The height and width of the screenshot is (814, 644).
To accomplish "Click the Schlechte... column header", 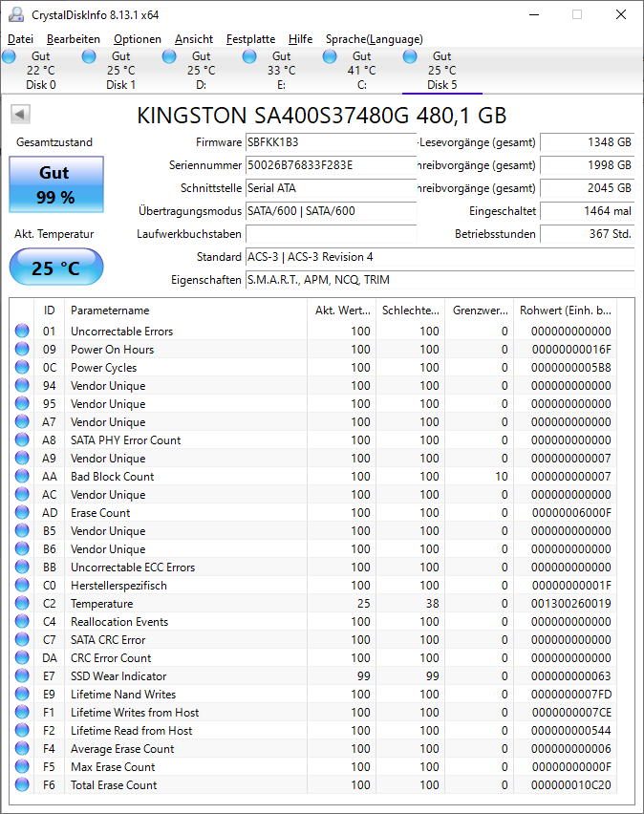I will coord(410,311).
